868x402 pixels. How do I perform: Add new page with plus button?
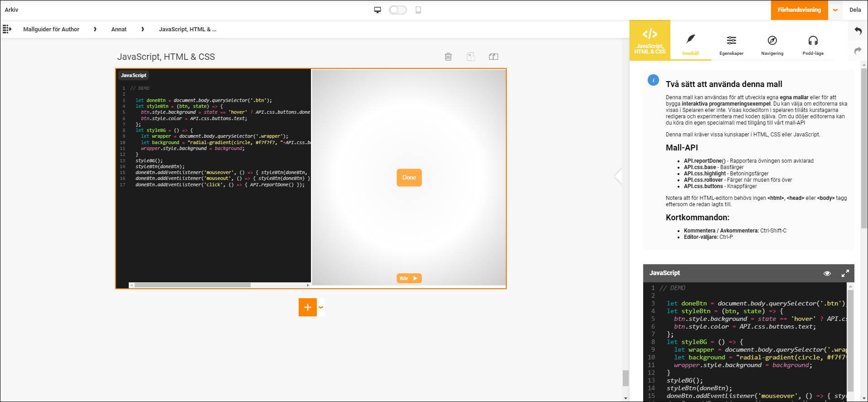[x=307, y=307]
